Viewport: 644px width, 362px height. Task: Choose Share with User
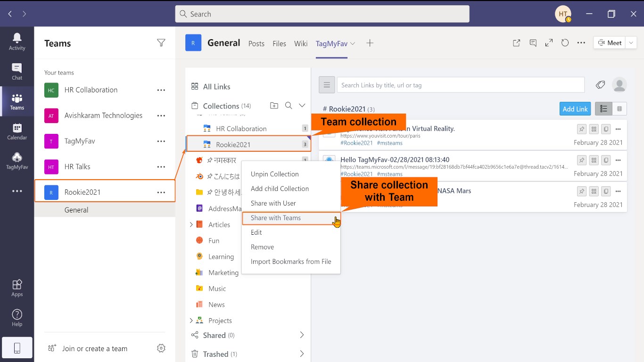pyautogui.click(x=273, y=203)
